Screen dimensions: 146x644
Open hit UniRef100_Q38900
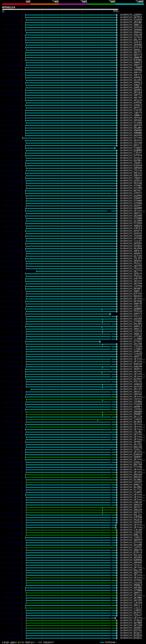coord(131,15)
